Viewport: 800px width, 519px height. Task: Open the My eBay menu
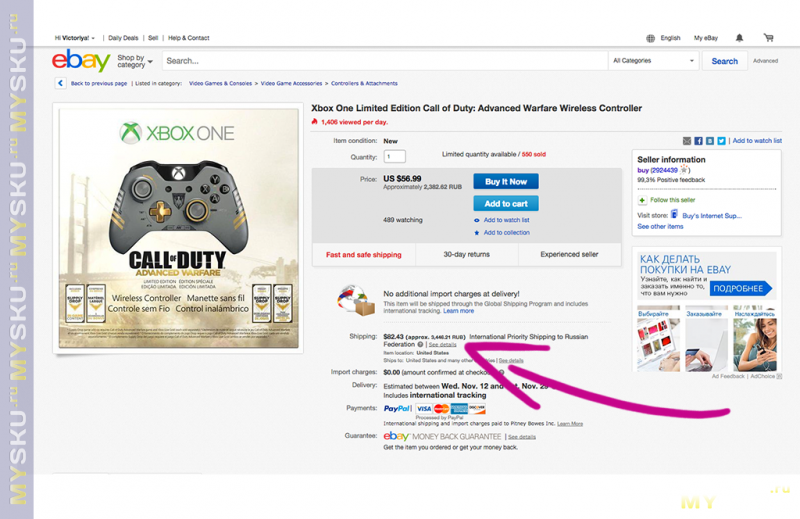(x=705, y=38)
